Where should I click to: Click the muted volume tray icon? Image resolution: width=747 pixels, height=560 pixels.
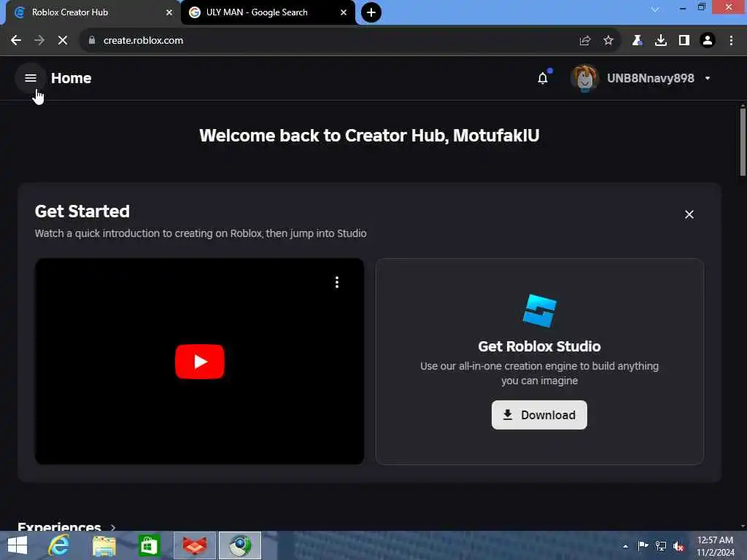pos(678,546)
